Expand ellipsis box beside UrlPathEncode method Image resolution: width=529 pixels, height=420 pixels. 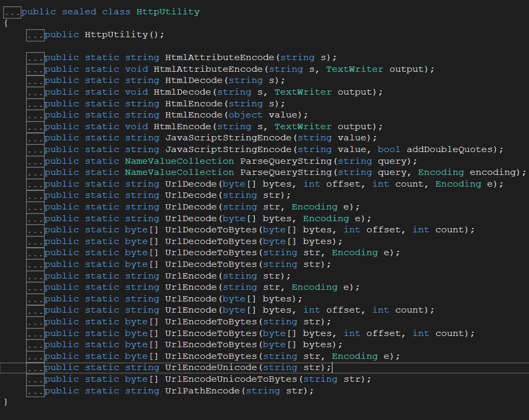(x=35, y=391)
